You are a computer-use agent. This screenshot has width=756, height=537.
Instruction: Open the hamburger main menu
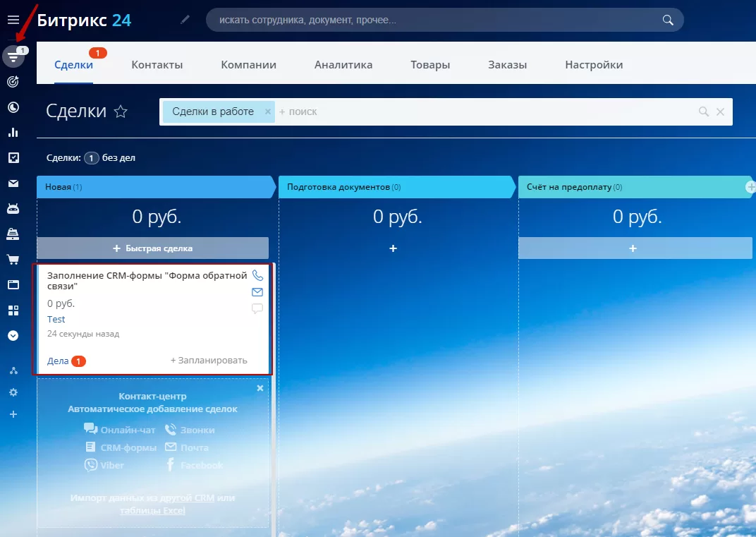pos(13,20)
